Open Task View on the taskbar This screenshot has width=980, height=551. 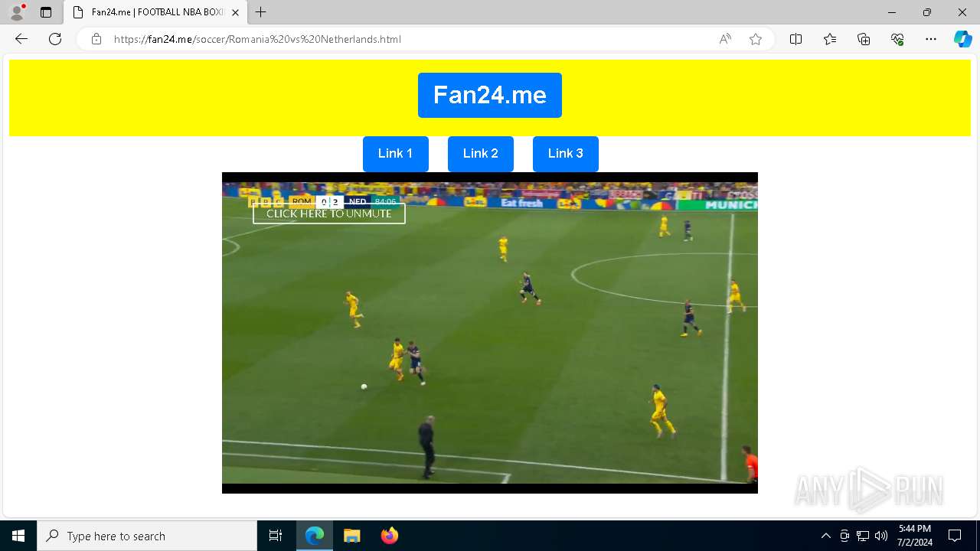[276, 536]
